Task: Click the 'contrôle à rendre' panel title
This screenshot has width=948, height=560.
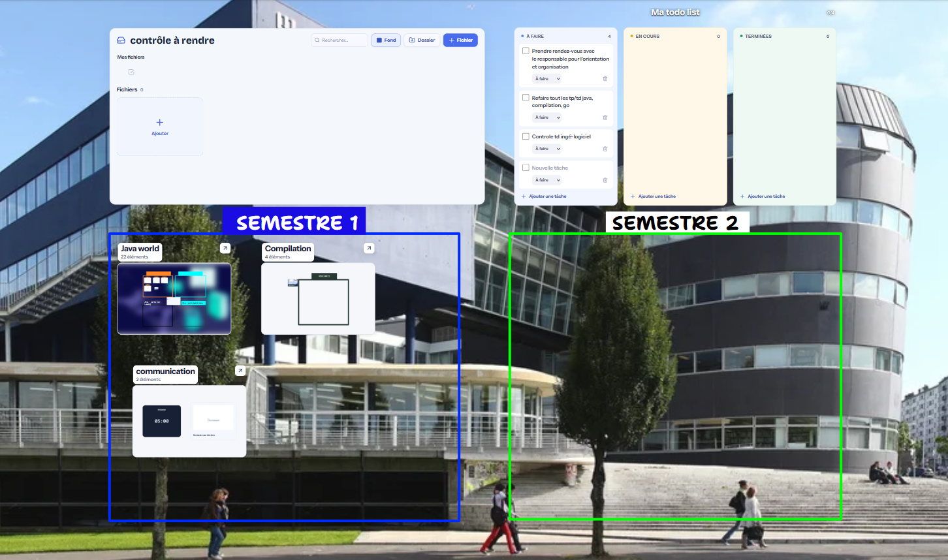Action: (172, 40)
